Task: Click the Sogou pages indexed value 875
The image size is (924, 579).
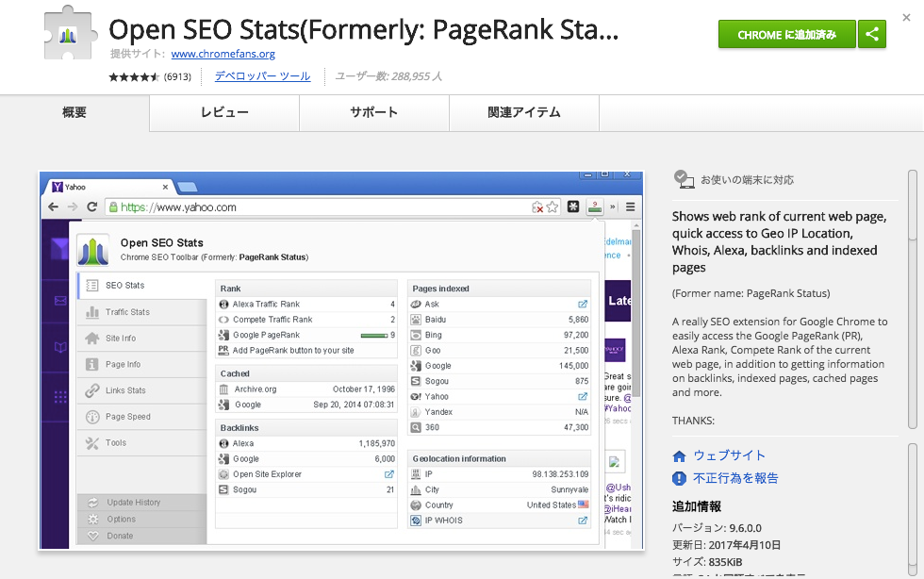Action: click(582, 381)
